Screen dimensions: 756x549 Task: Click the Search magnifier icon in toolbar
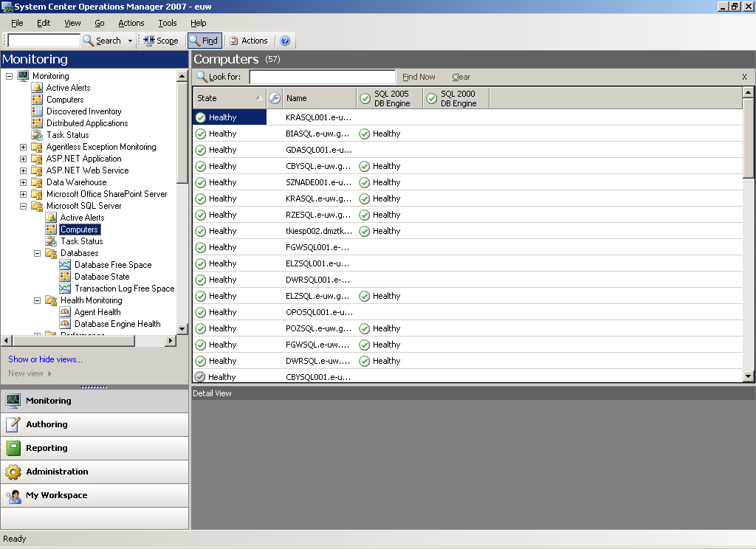pyautogui.click(x=89, y=41)
